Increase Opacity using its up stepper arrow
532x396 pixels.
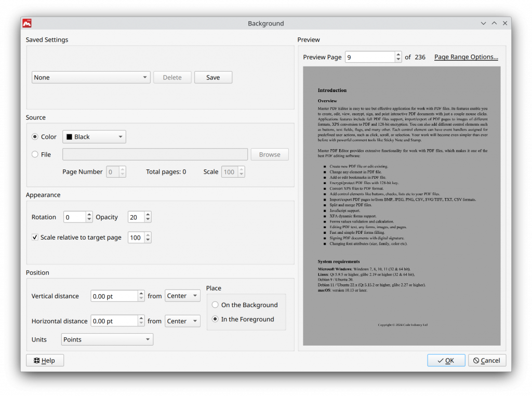pyautogui.click(x=148, y=214)
